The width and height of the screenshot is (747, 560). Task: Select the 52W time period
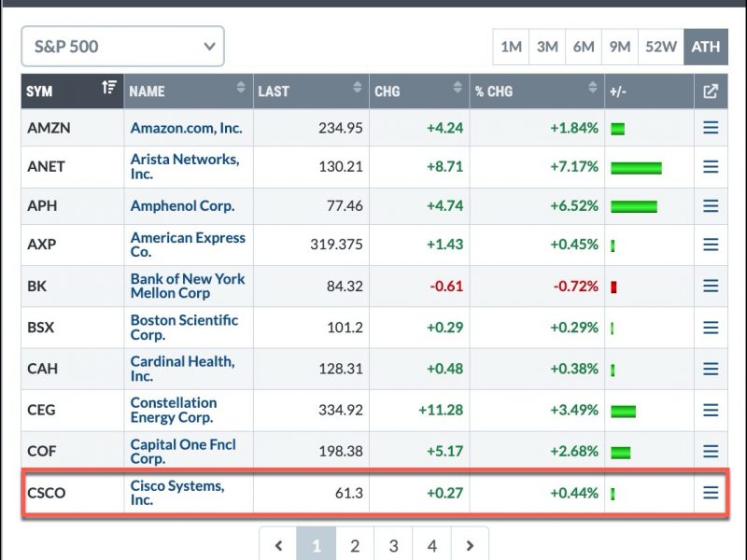tap(661, 47)
